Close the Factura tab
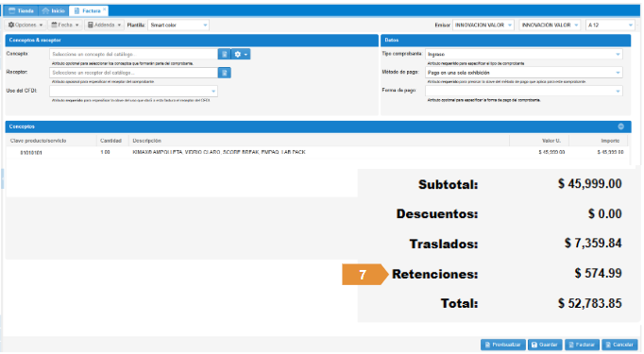This screenshot has height=354, width=644. click(x=104, y=9)
